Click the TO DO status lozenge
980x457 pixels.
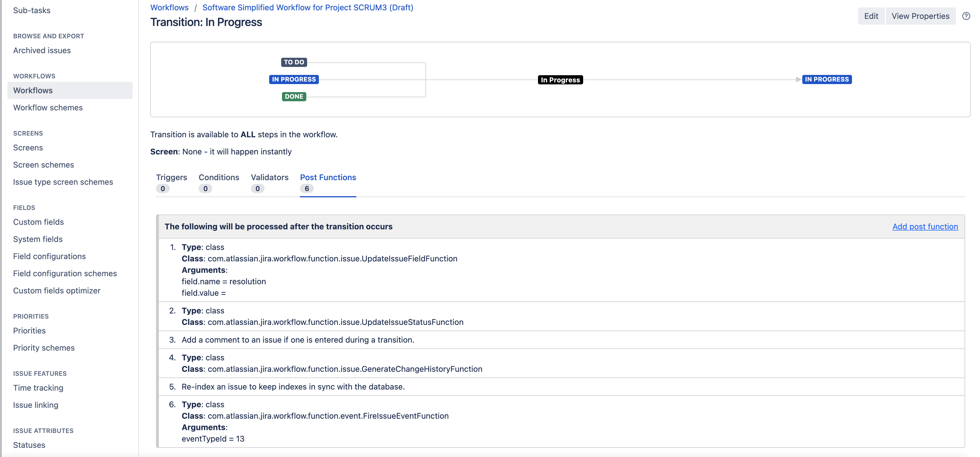point(294,62)
